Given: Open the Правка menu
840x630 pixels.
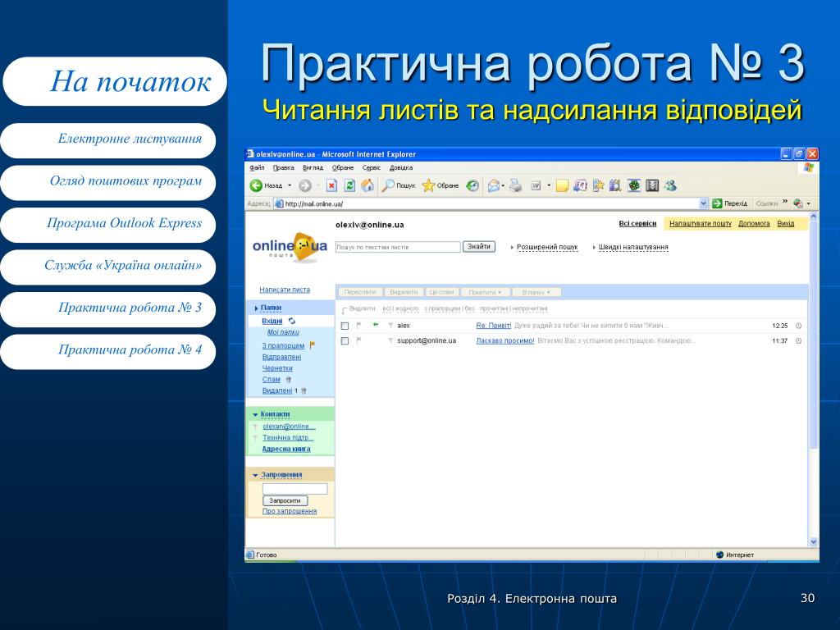Looking at the screenshot, I should pyautogui.click(x=283, y=167).
